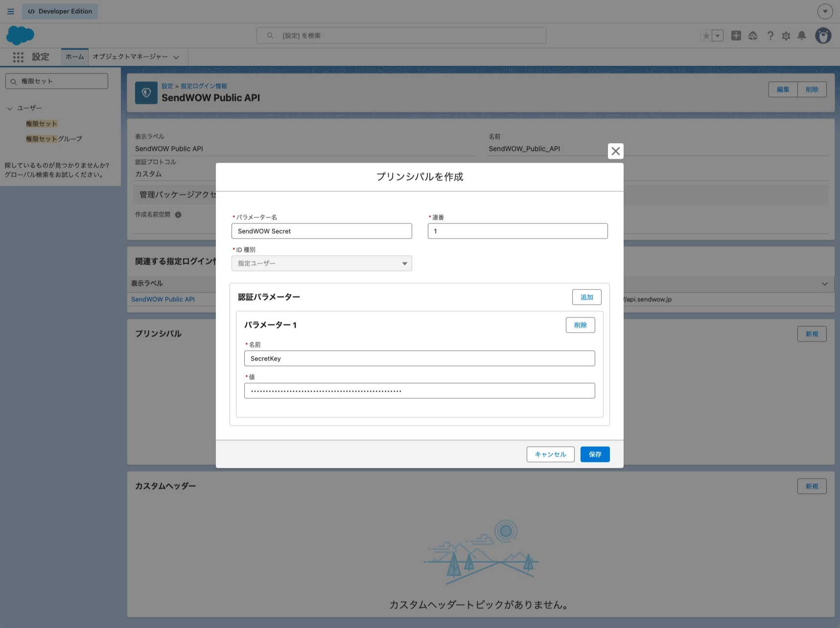Click the 表示ラベル column header
This screenshot has width=840, height=628.
coord(147,284)
